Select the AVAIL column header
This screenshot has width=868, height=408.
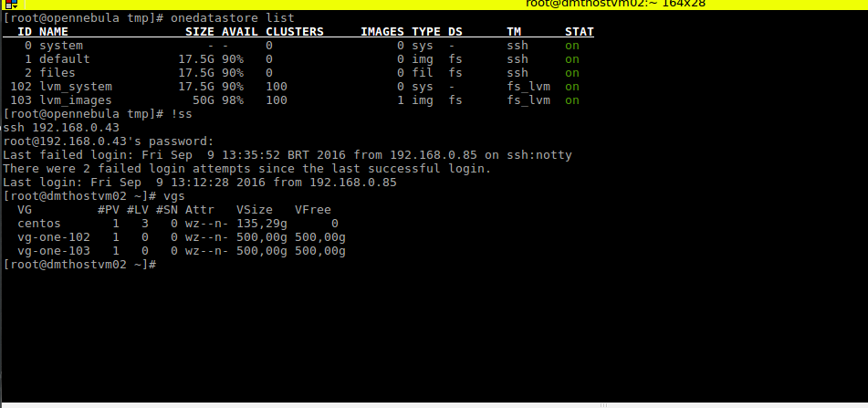240,32
